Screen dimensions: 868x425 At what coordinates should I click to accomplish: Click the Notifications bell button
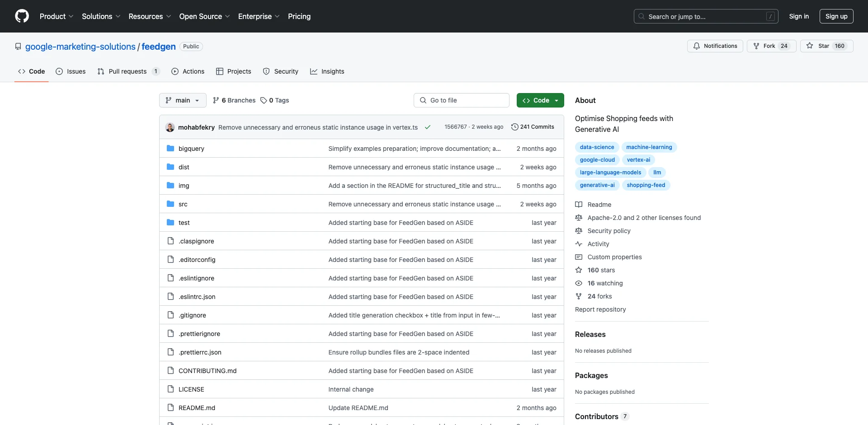point(715,46)
